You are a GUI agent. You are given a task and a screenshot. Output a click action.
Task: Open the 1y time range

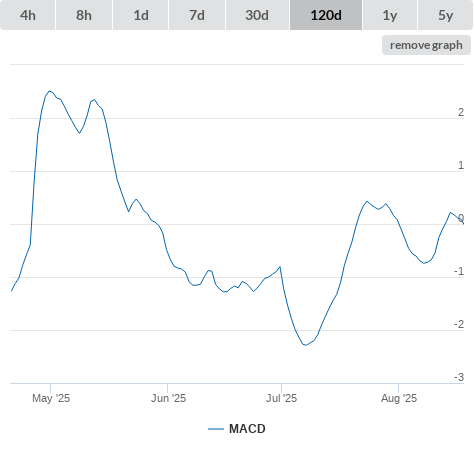tap(390, 15)
